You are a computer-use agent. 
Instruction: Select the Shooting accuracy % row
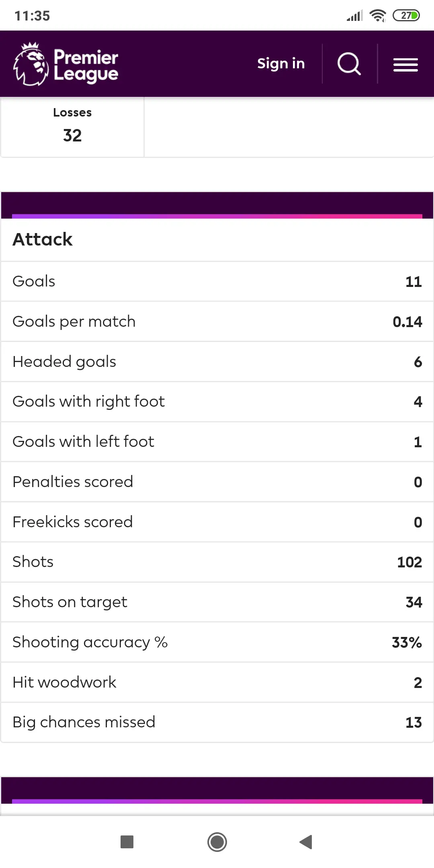tap(217, 642)
